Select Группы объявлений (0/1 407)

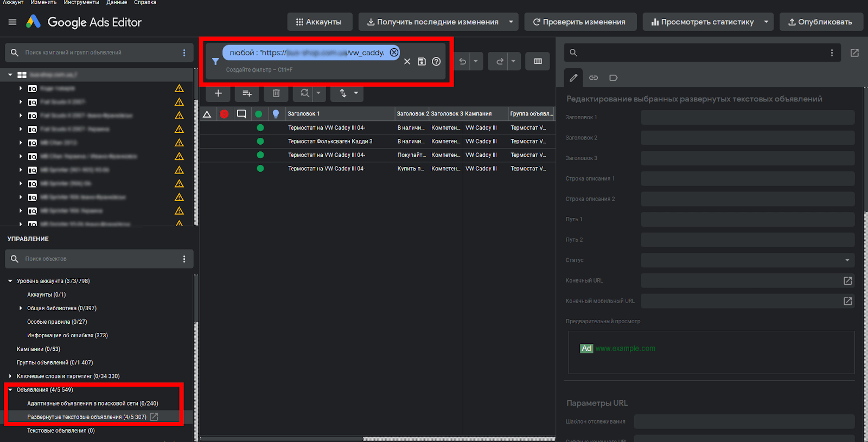(55, 362)
